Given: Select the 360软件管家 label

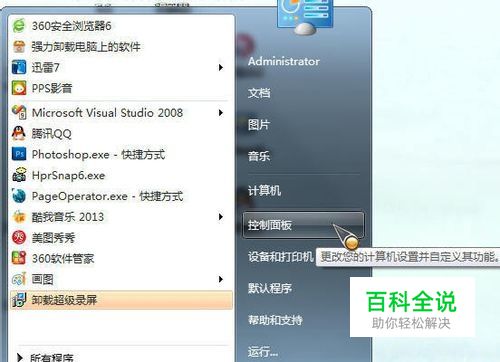Looking at the screenshot, I should coord(63,258).
